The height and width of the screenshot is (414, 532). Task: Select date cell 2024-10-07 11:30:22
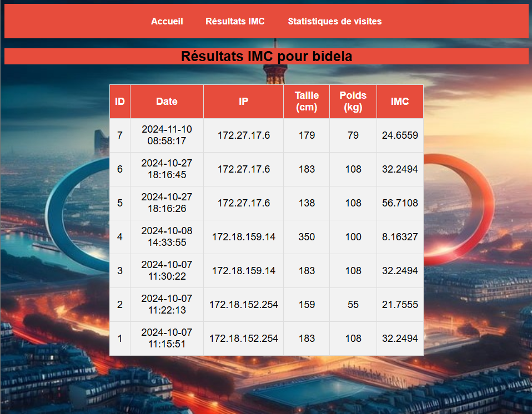[x=167, y=271]
